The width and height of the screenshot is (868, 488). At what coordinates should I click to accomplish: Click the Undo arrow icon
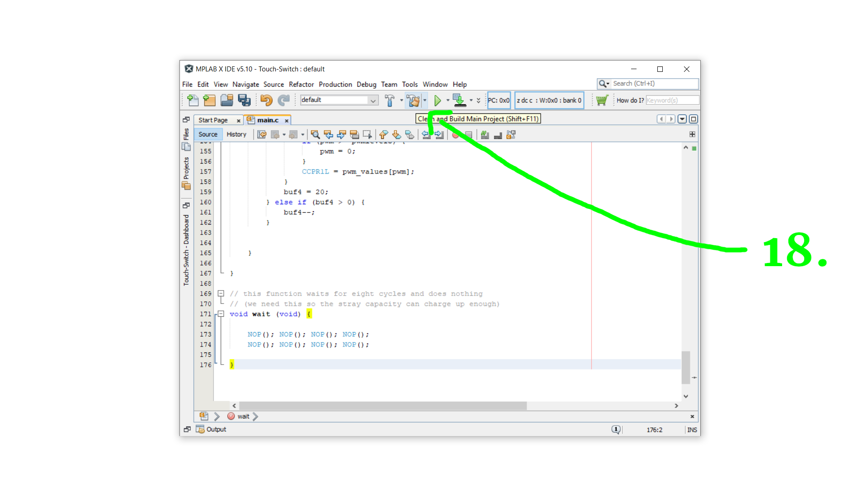pos(266,100)
